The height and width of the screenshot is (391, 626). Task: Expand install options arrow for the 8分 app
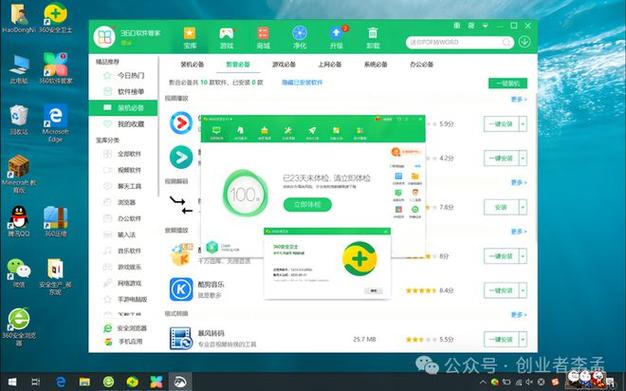pyautogui.click(x=523, y=256)
